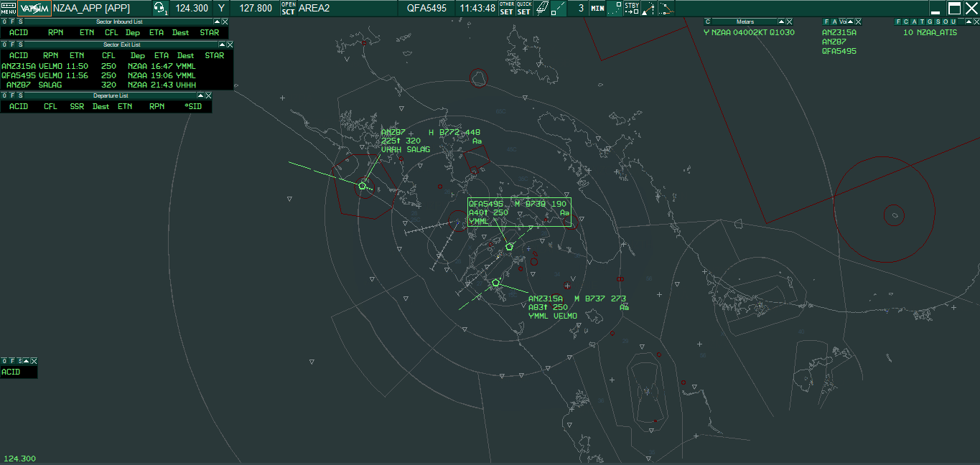Toggle the S filter on the Sector Exit List header
980x465 pixels.
coord(20,44)
